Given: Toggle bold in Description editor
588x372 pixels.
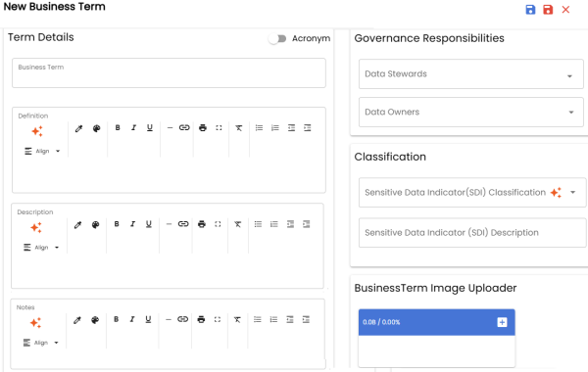Looking at the screenshot, I should point(117,224).
